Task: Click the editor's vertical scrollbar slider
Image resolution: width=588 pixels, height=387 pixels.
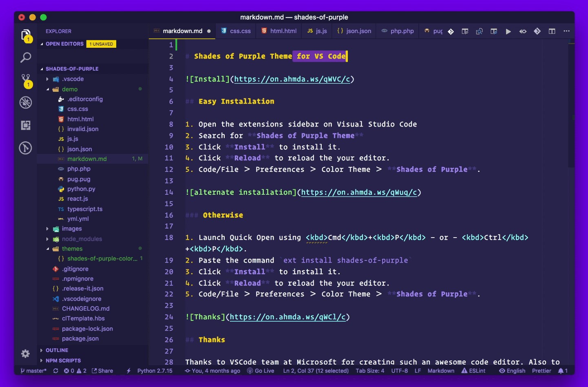Action: point(571,104)
